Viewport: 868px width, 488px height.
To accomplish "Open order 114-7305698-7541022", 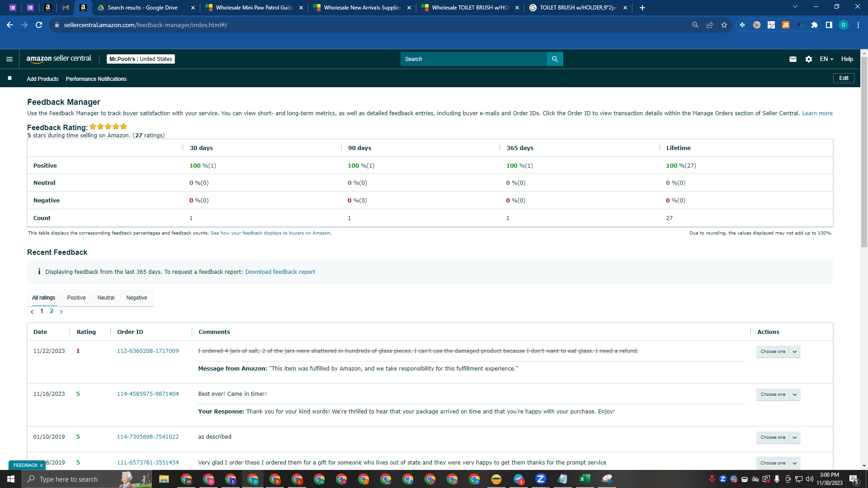I will (x=148, y=437).
